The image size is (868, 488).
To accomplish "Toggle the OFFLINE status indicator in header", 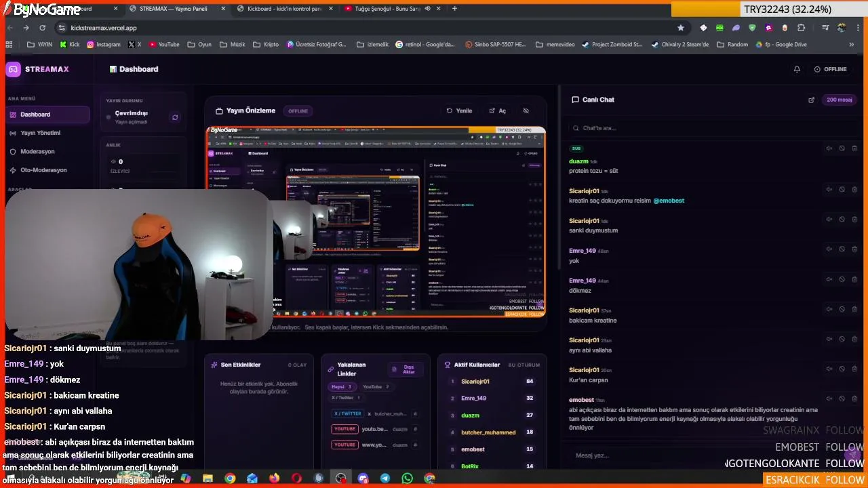I will click(x=831, y=69).
